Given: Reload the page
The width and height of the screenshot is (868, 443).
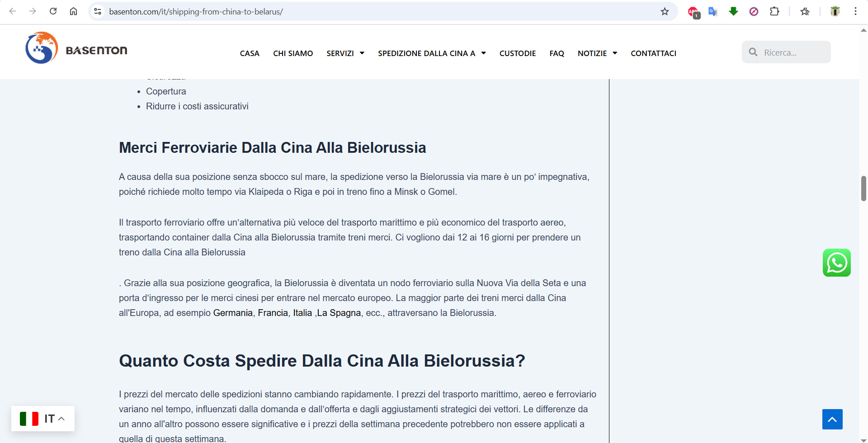Looking at the screenshot, I should pos(53,11).
